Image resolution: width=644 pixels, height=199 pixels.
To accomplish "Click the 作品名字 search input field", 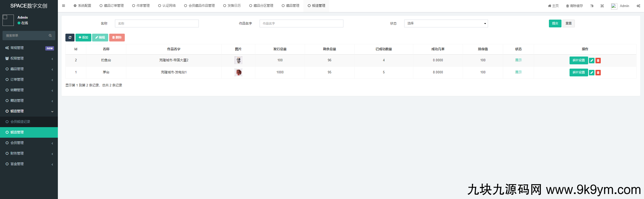I will 301,23.
